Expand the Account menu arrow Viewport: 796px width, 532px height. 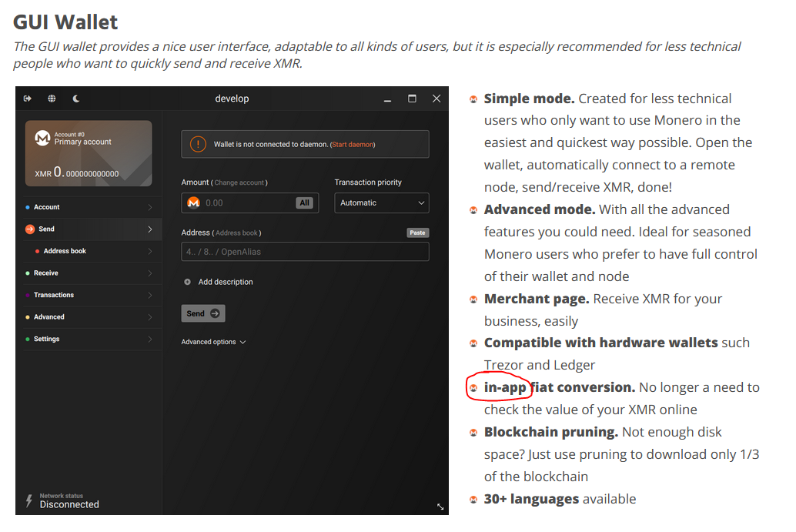pos(149,207)
